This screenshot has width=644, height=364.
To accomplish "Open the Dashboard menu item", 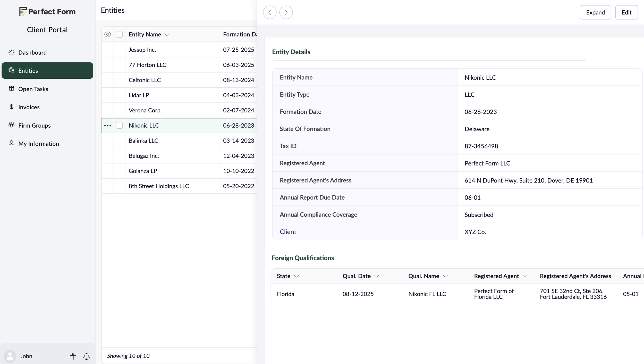I will tap(47, 52).
